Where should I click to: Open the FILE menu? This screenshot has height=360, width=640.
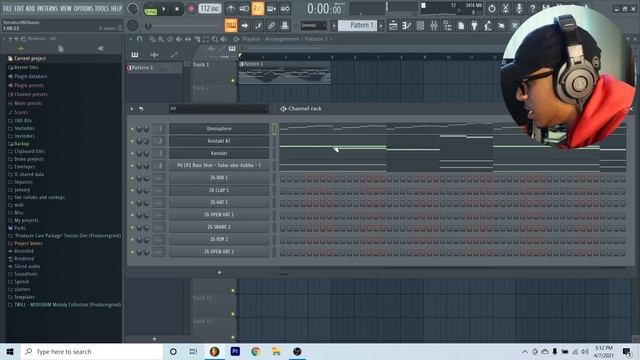coord(7,8)
